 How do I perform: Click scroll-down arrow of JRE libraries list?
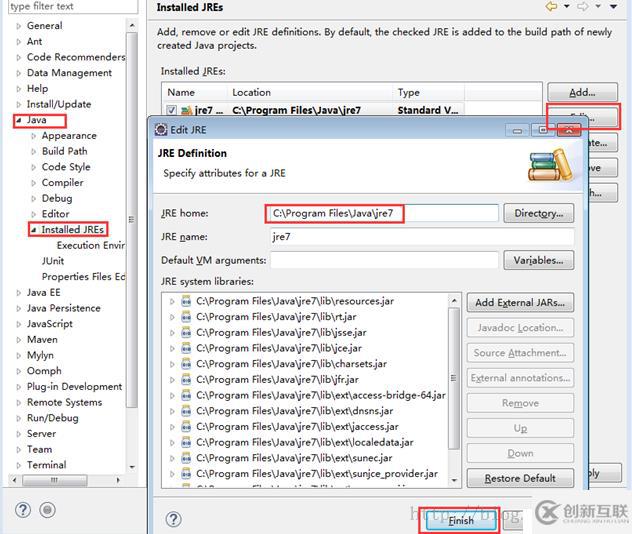point(454,480)
